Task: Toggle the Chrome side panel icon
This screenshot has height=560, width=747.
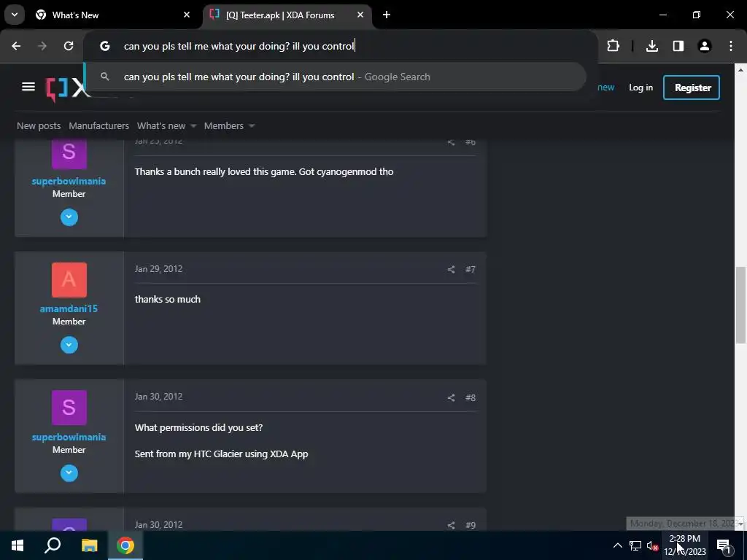Action: point(678,46)
